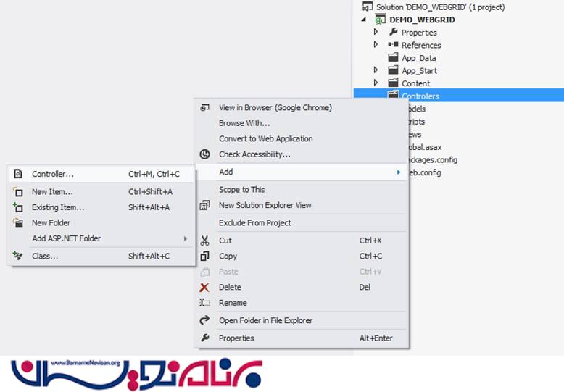The width and height of the screenshot is (564, 392).
Task: Select Delete from the context menu
Action: coord(301,288)
